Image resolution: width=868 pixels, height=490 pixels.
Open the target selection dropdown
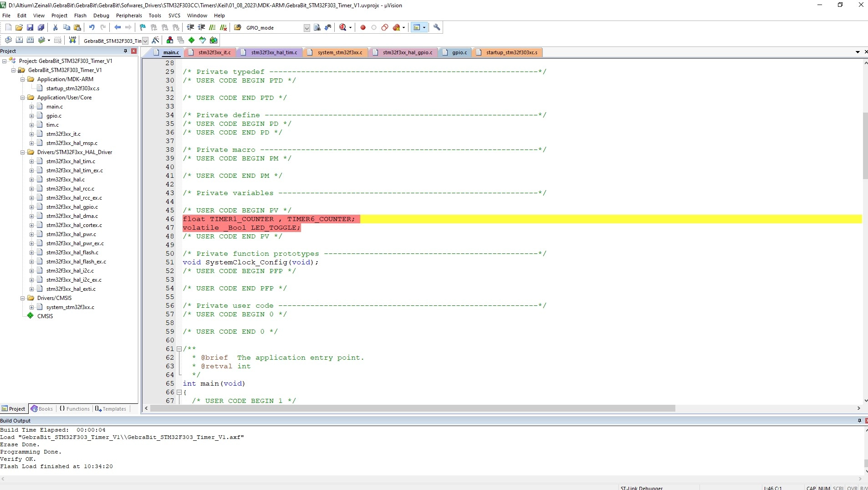coord(145,41)
